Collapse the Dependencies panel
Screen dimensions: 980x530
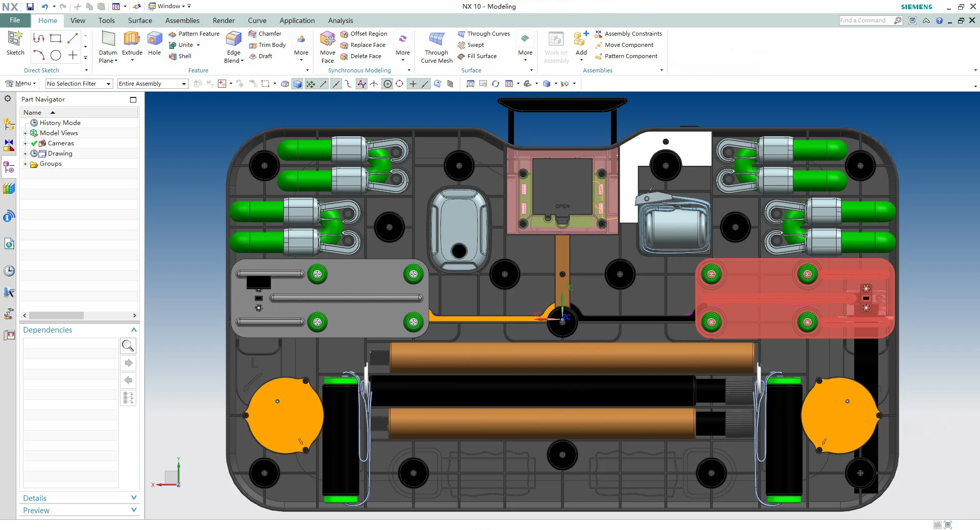134,330
